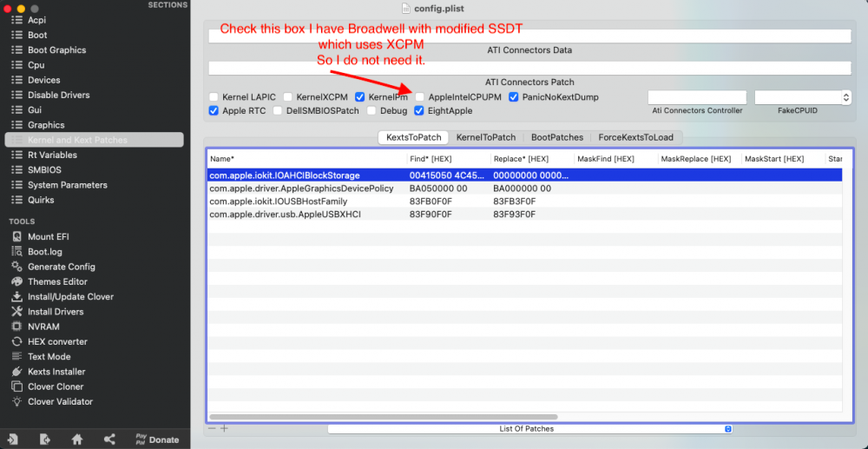Click the NVRAM chip icon
Viewport: 868px width, 449px height.
pos(17,326)
